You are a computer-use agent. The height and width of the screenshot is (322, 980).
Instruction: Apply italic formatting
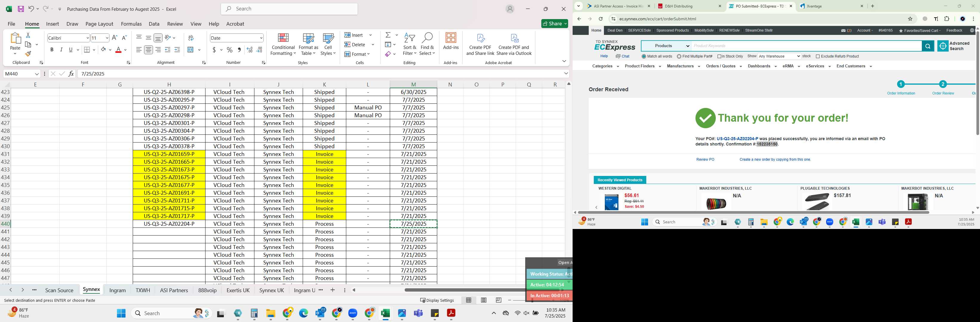[x=61, y=50]
